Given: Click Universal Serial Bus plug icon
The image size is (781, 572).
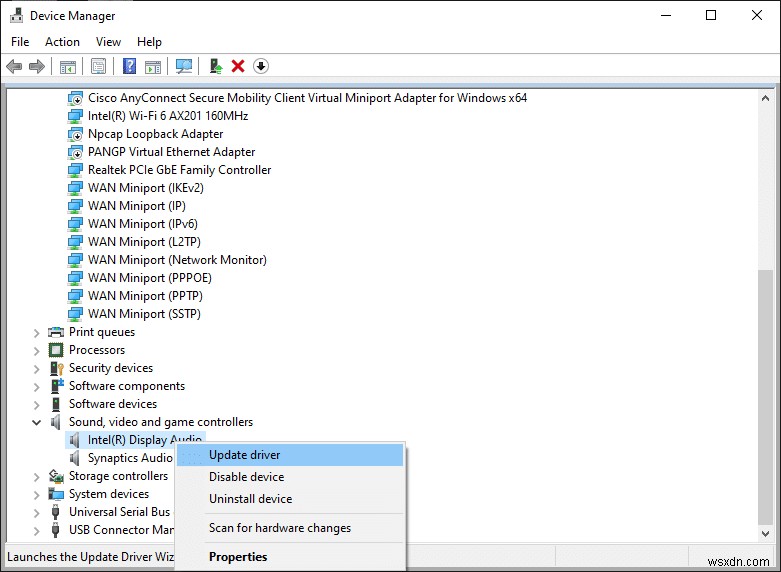Looking at the screenshot, I should click(56, 512).
